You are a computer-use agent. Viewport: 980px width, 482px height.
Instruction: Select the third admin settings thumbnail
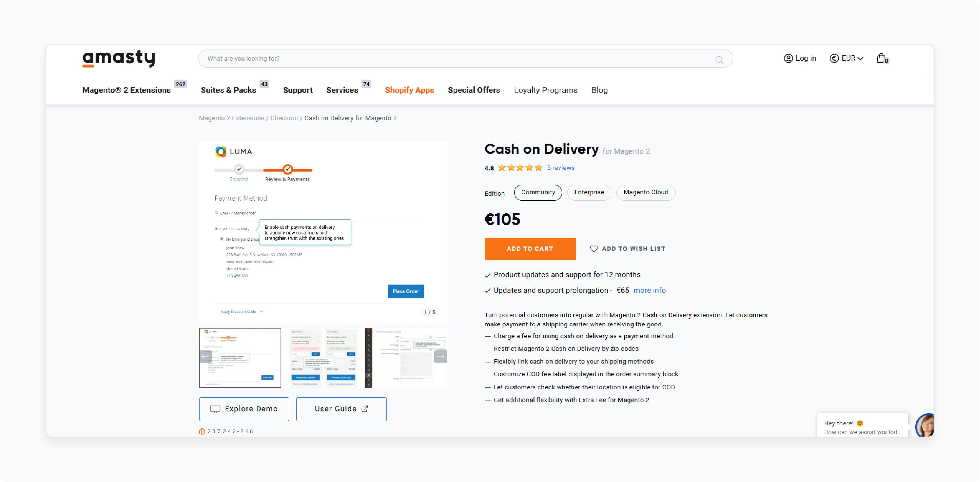pos(406,358)
